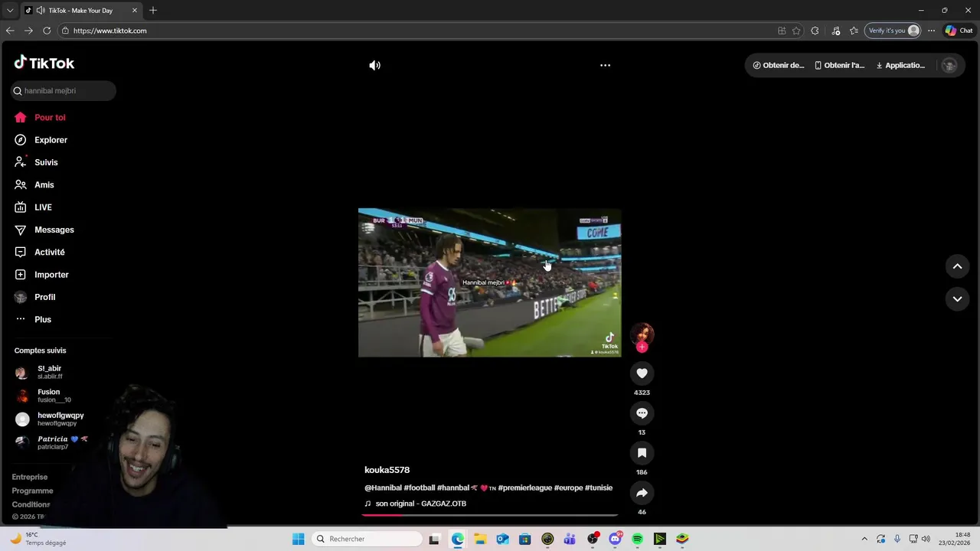Close the TikTok browser tab
Screen dimensions: 980x551
(x=135, y=11)
